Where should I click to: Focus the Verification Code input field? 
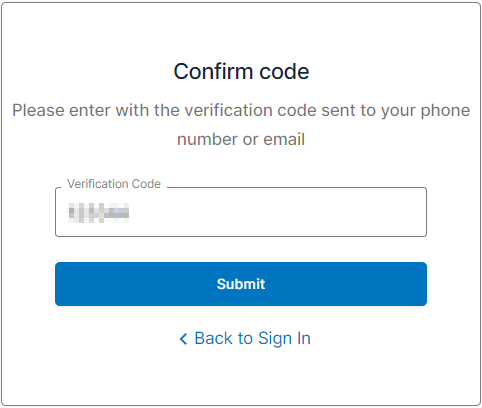(241, 212)
